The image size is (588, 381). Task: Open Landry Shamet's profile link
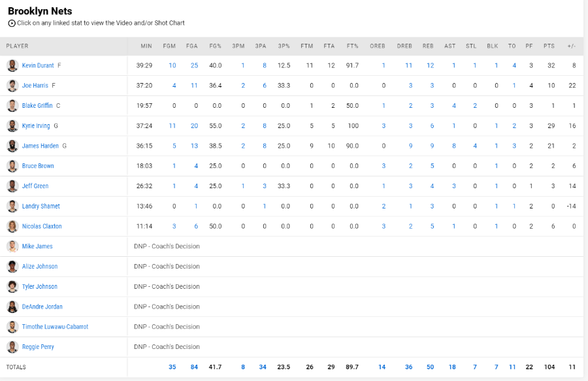(41, 207)
